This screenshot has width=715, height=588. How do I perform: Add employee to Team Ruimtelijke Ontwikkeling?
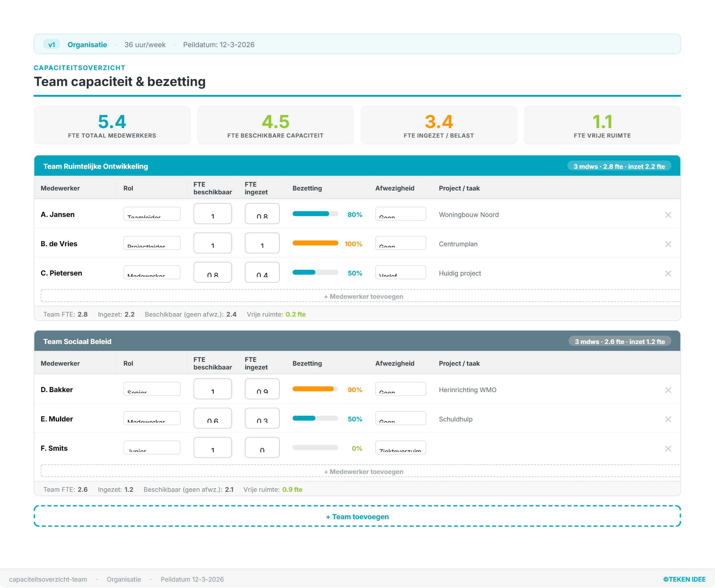pyautogui.click(x=363, y=296)
